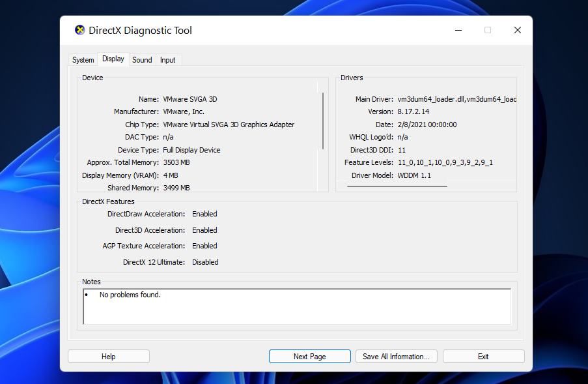The height and width of the screenshot is (384, 588).
Task: Click 'No problems found.' note
Action: tap(130, 295)
